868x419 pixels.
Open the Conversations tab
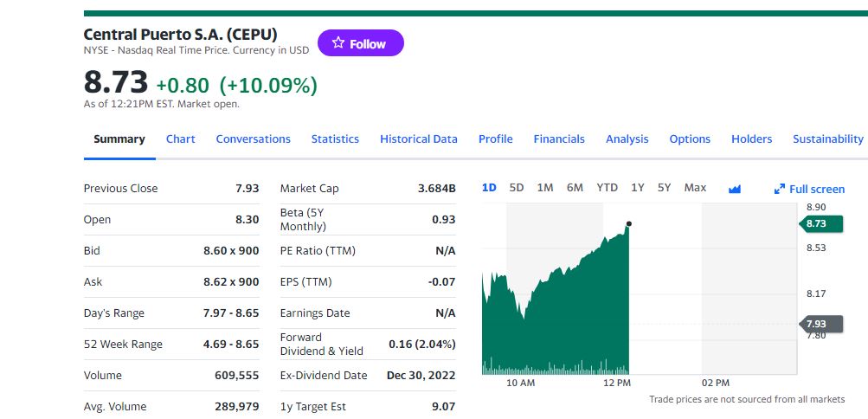[253, 139]
